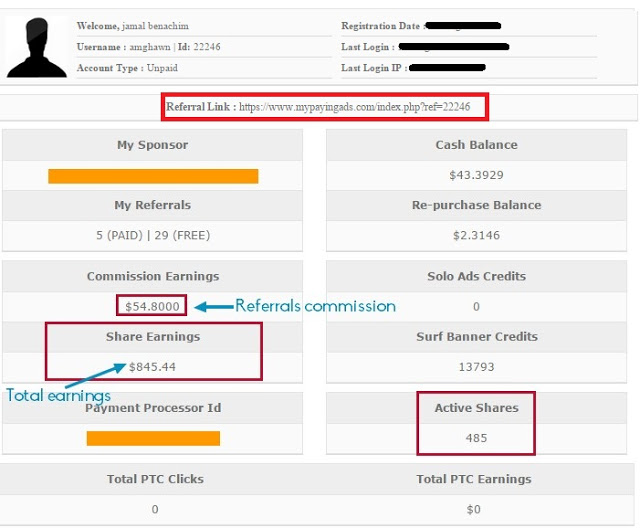Click the My Referrals count text
Screen dimensions: 640x528
153,235
